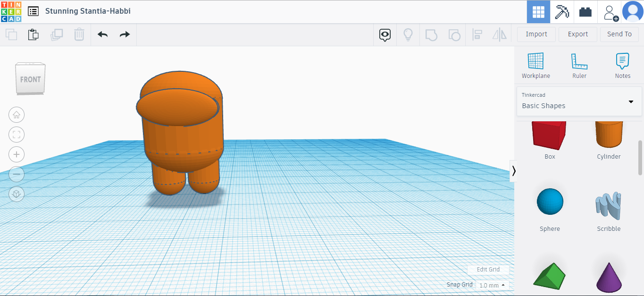Click the Show all lightbulb icon
The width and height of the screenshot is (644, 296).
408,34
